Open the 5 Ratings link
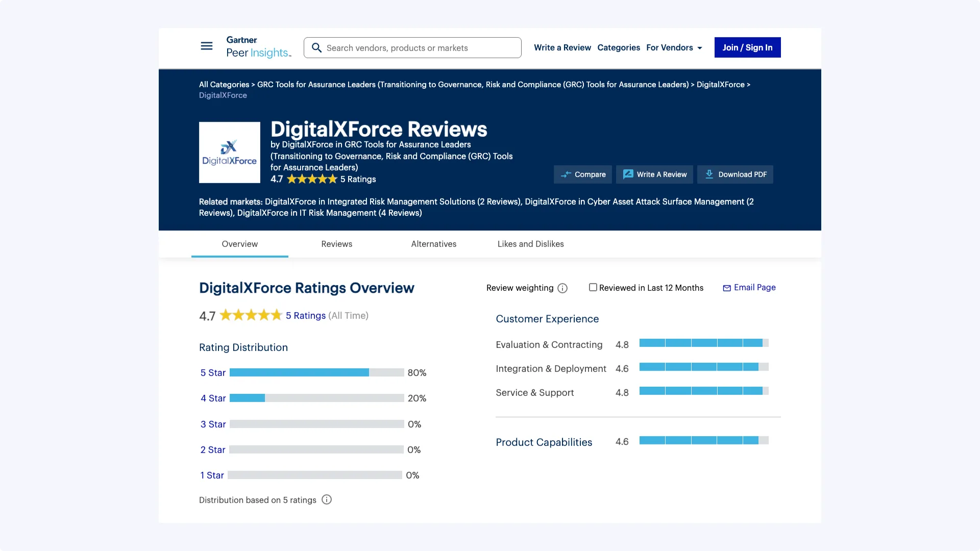Screen dimensions: 980x551 click(305, 316)
